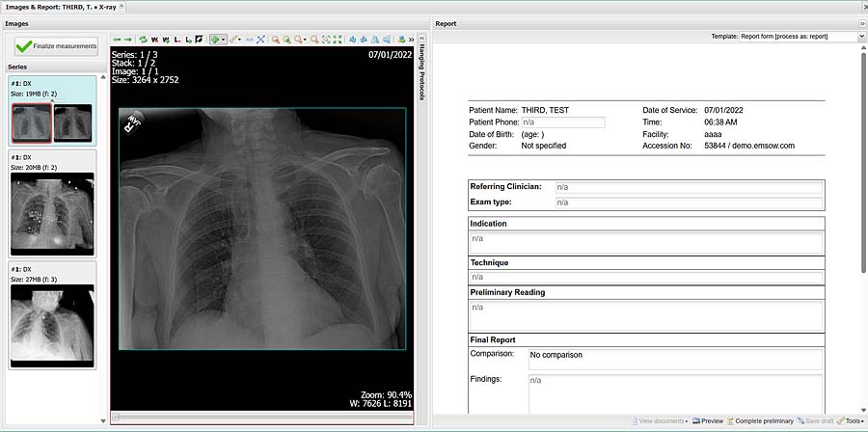Click the Findings text area
The height and width of the screenshot is (432, 868).
point(675,393)
